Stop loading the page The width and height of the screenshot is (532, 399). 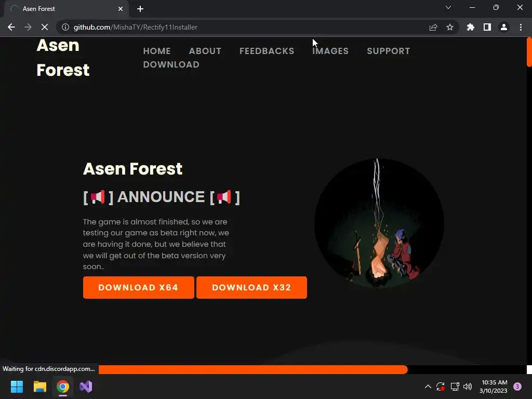(x=45, y=27)
